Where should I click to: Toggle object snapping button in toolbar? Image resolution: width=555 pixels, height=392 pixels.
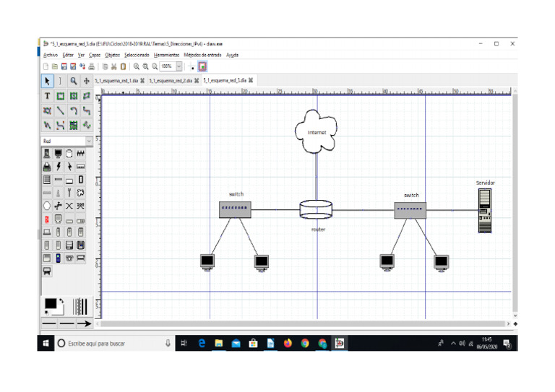point(202,66)
